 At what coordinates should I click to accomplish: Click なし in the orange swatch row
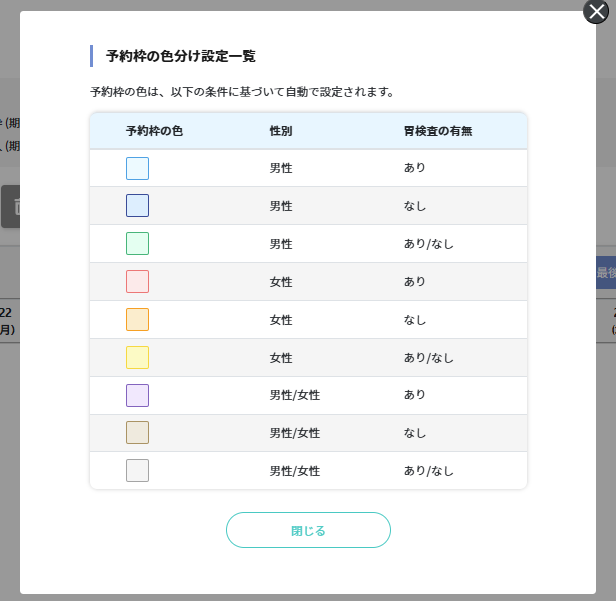(x=415, y=320)
